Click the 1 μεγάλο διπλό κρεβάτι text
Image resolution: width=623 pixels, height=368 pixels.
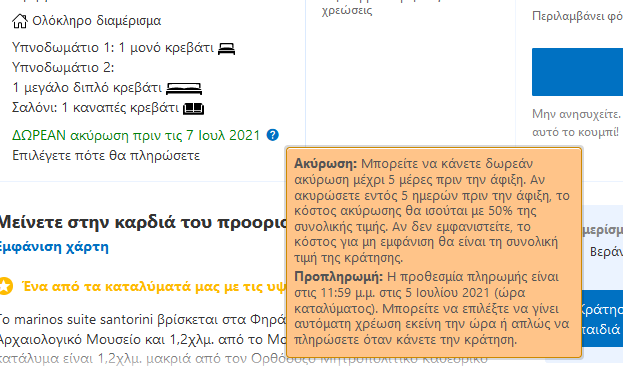pos(87,87)
